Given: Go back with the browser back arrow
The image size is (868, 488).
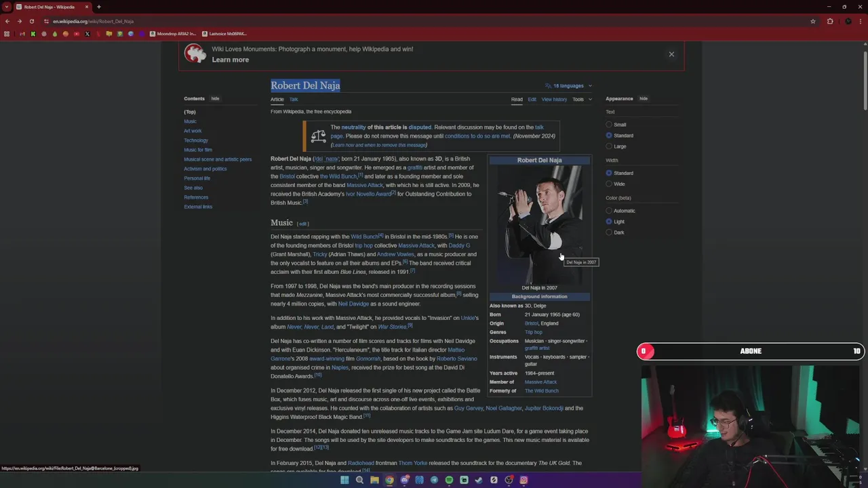Looking at the screenshot, I should [7, 21].
